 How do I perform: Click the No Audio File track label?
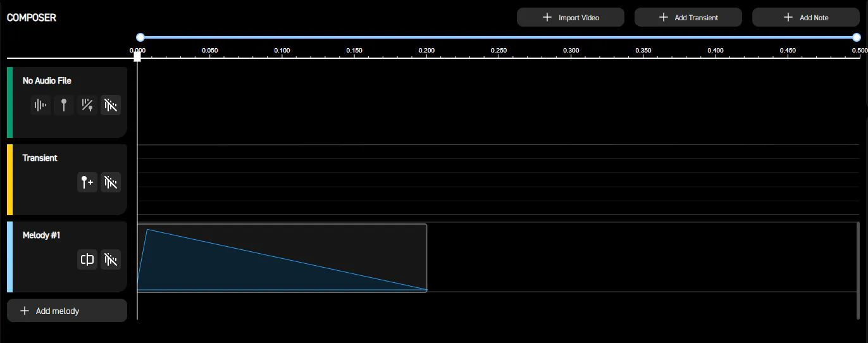pos(47,81)
